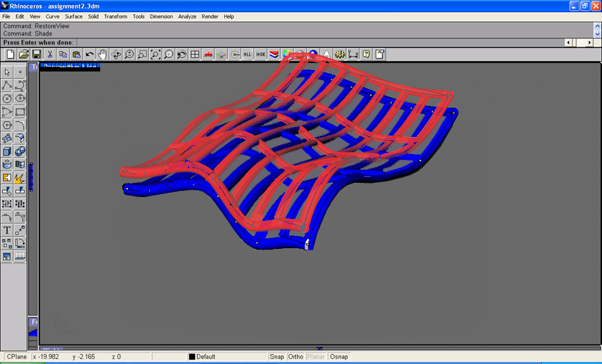Screen dimensions: 602x364
Task: Click the red car set view icon
Action: pos(208,54)
